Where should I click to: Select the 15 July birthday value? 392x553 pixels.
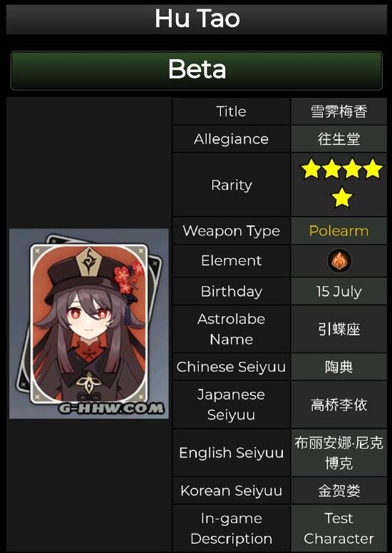339,291
